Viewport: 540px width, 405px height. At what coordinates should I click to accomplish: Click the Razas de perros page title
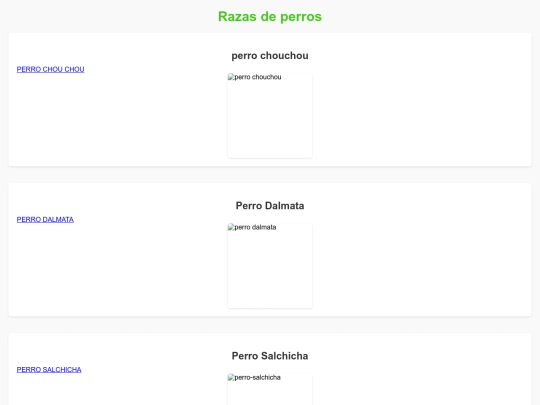(270, 17)
